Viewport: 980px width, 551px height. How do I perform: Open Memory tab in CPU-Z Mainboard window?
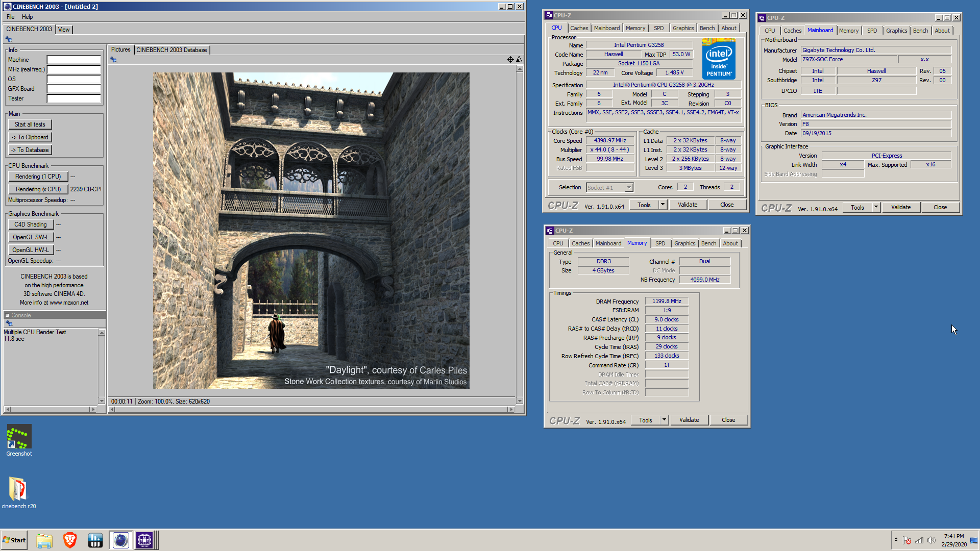point(849,31)
